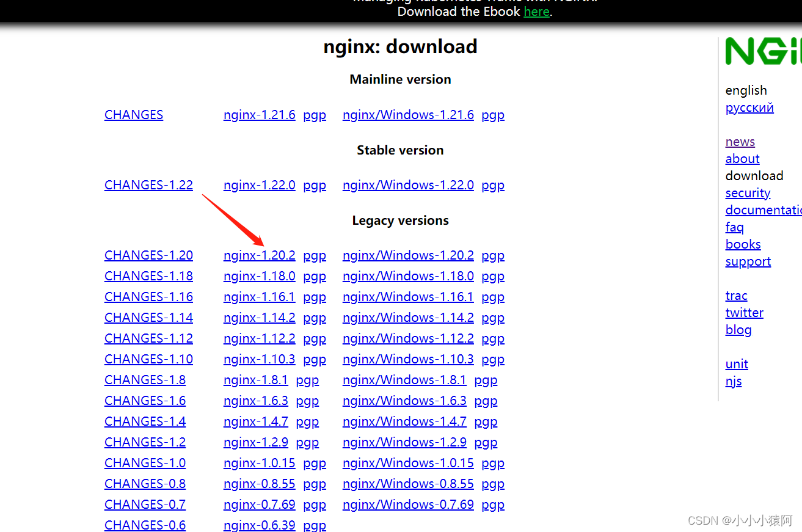Open the pgp signature for nginx-1.21.6

point(314,114)
